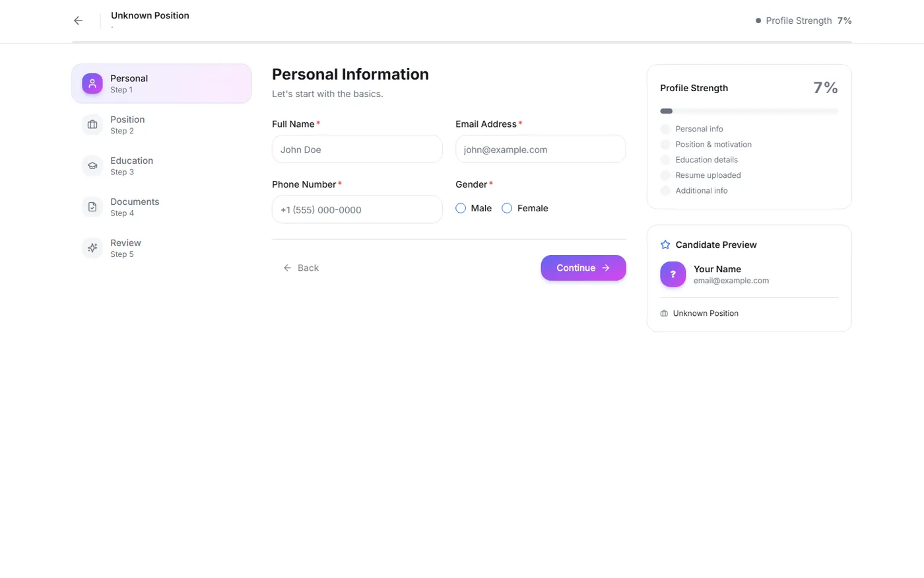Screen dimensions: 924x578
Task: Go to Documents Step 4
Action: [162, 207]
